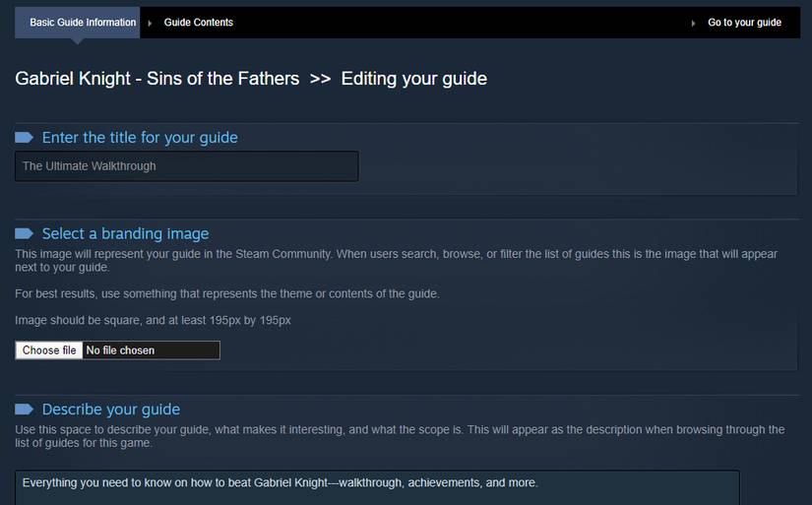Click the tag icon beside 'Select a branding image'
This screenshot has height=505, width=812.
(24, 233)
